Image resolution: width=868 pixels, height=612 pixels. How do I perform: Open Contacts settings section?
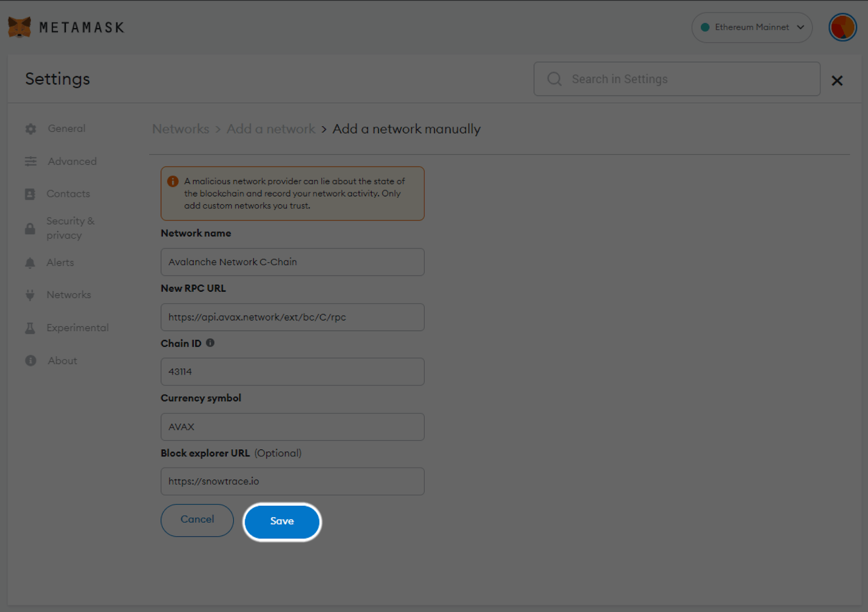68,194
